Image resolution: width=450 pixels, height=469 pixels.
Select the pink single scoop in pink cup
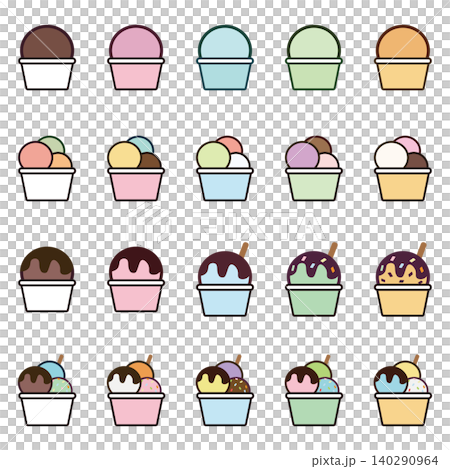coord(136,57)
